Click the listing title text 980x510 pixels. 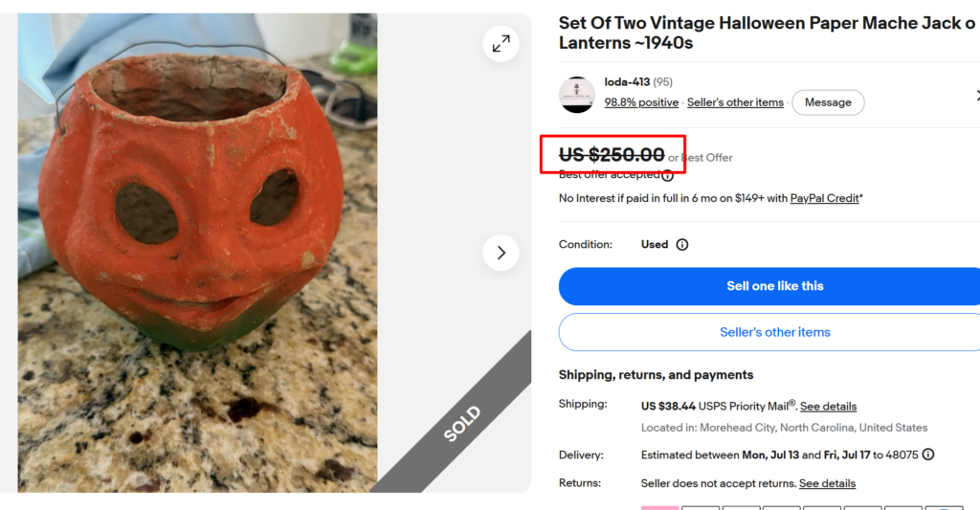pos(768,33)
